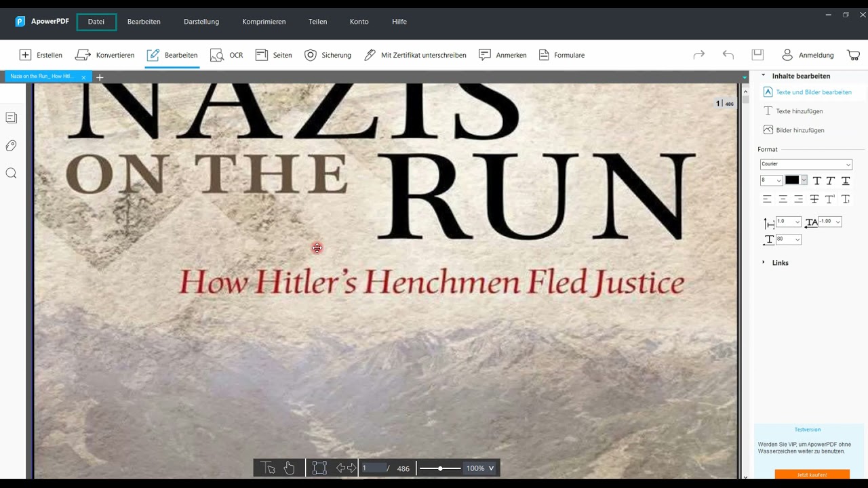The height and width of the screenshot is (488, 868).
Task: Click the Konvertieren toolbar icon
Action: pos(104,55)
